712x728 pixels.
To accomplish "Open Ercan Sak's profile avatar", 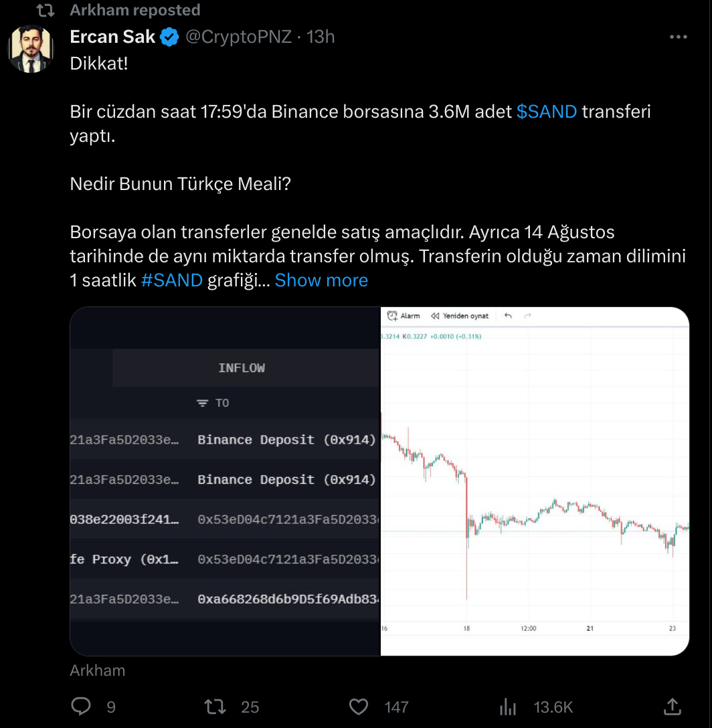I will tap(31, 50).
